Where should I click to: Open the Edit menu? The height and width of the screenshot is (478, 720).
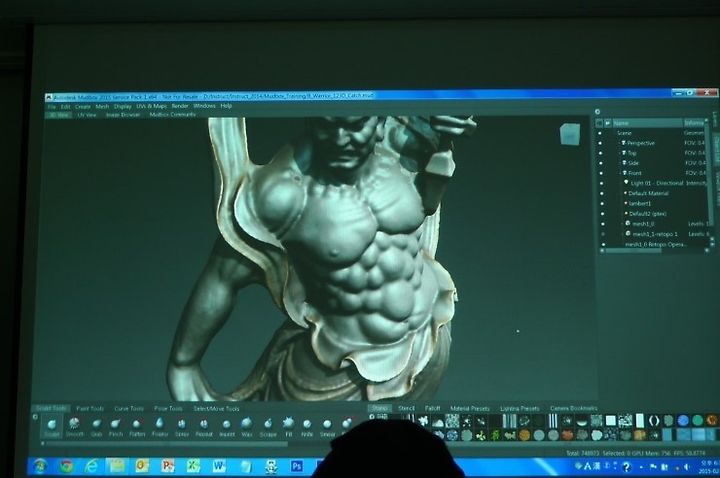(x=66, y=107)
